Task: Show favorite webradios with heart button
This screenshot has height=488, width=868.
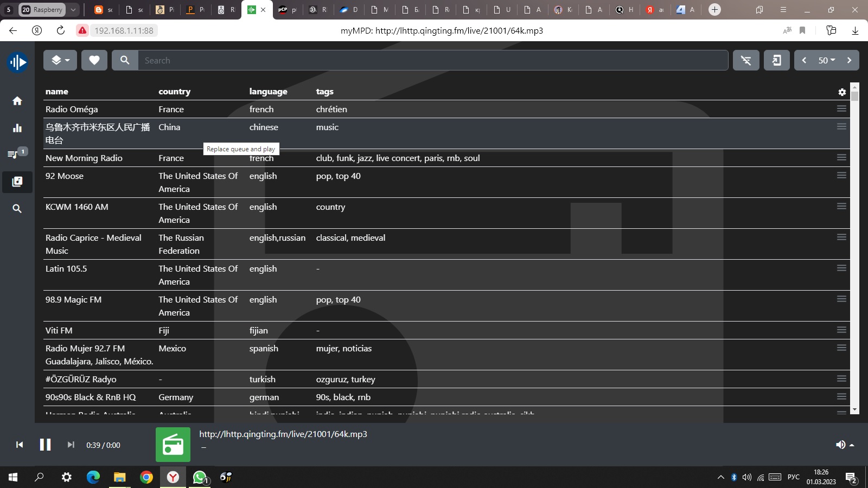Action: pos(94,60)
